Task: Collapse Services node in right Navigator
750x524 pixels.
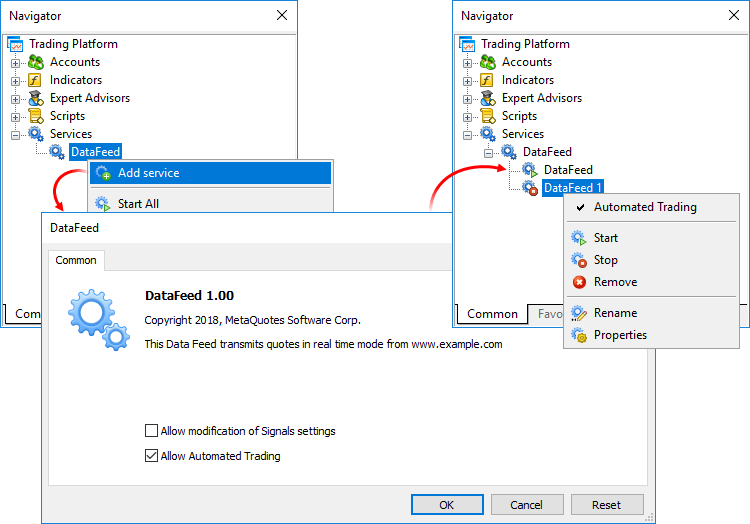Action: coord(468,134)
